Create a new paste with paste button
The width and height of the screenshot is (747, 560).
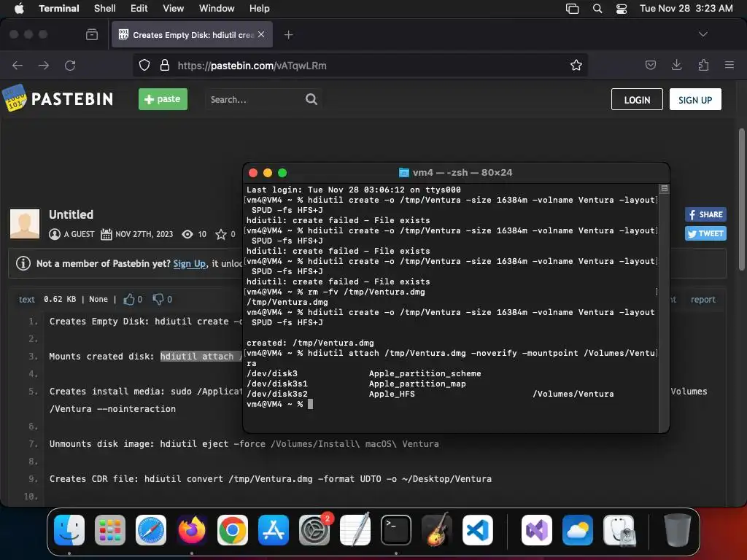(x=163, y=99)
